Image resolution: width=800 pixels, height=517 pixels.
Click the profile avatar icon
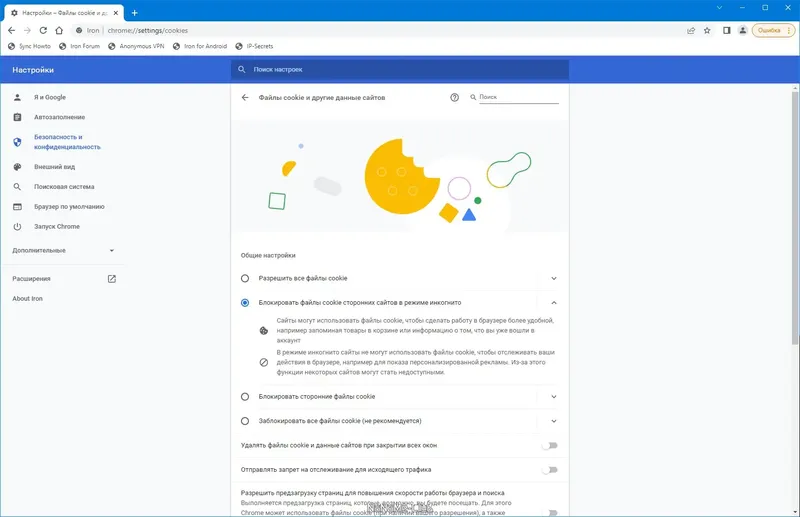(743, 31)
